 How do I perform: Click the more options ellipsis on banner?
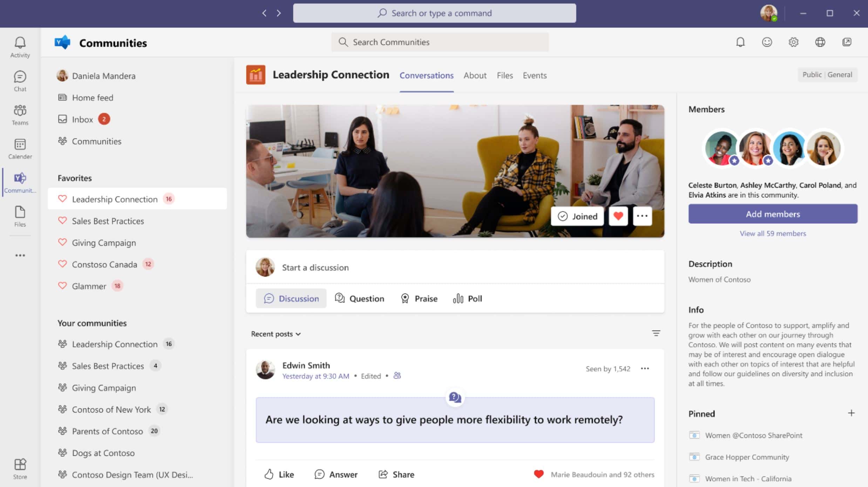point(642,216)
